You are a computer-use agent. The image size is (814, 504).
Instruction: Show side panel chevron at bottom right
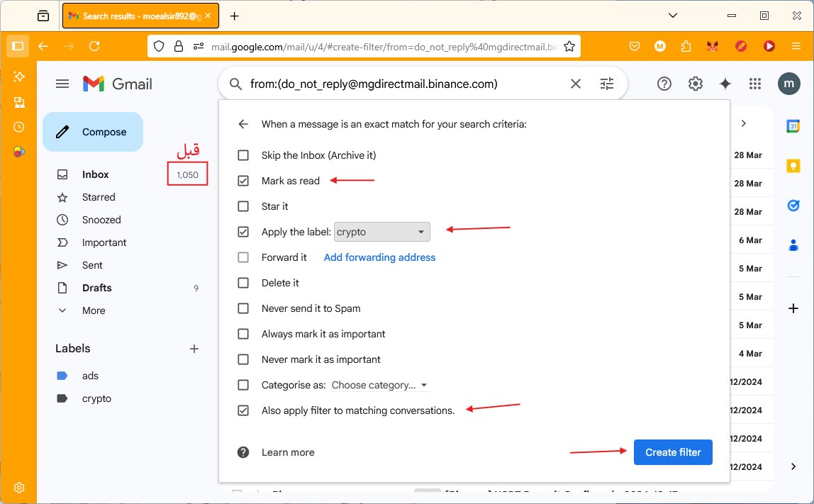click(793, 466)
